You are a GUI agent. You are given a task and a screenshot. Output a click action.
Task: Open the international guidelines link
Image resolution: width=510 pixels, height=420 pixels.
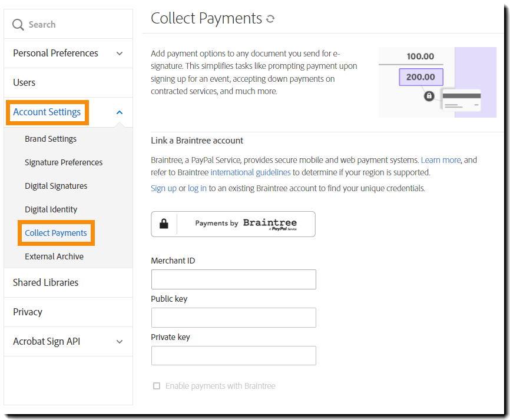[x=250, y=173]
